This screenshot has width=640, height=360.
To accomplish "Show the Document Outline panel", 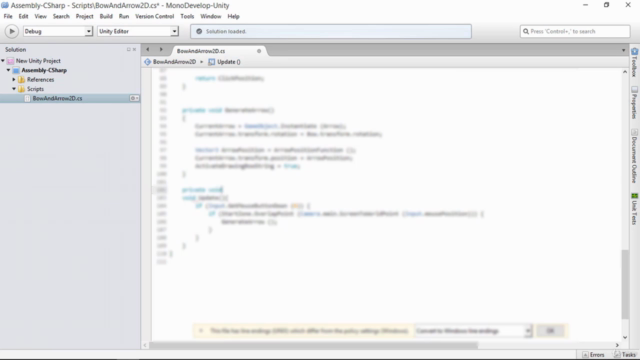I will (634, 156).
